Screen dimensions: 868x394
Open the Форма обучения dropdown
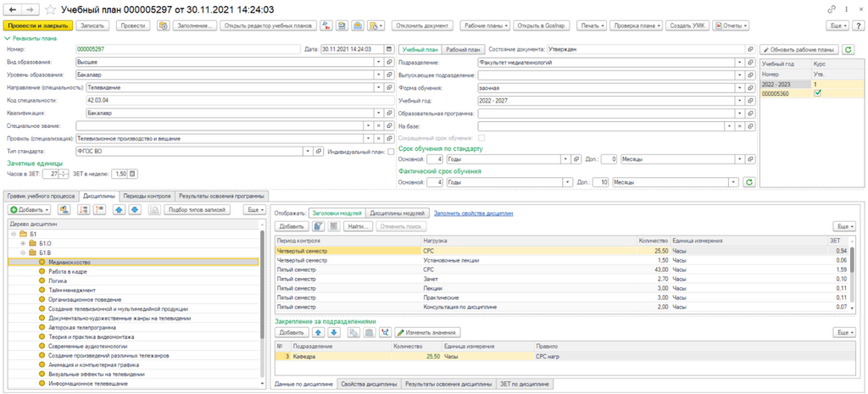[x=740, y=87]
